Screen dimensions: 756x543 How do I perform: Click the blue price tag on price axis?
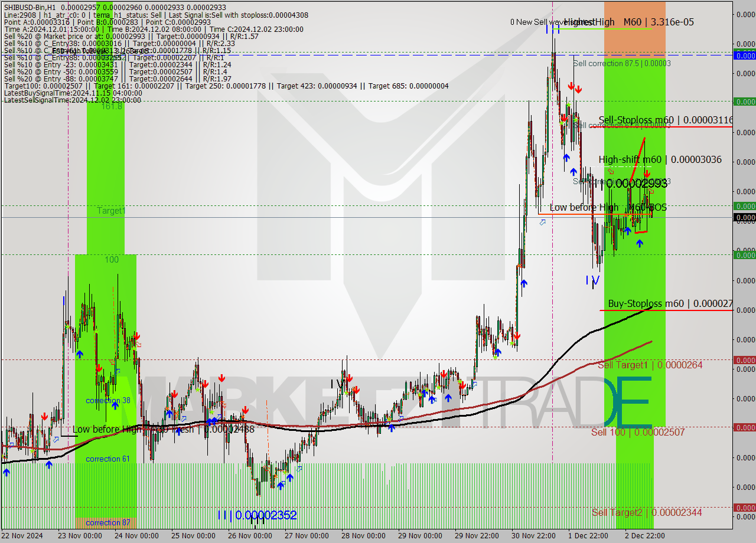coord(744,55)
